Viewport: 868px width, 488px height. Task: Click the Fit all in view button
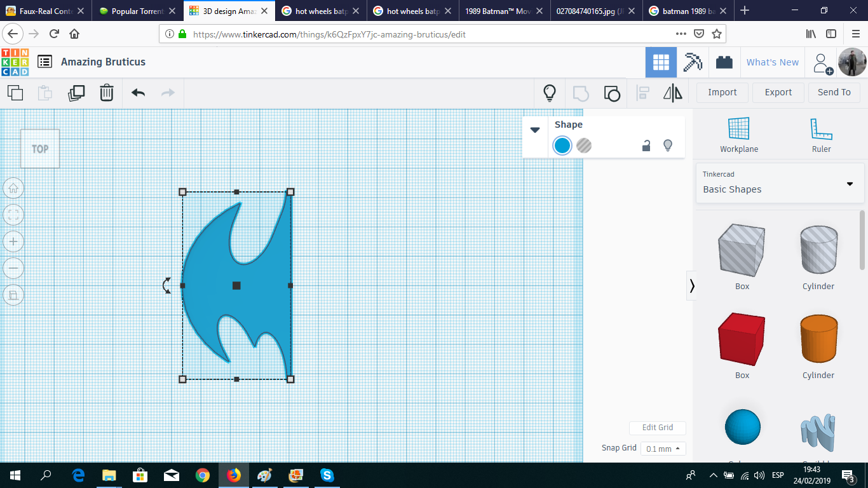[x=13, y=214]
